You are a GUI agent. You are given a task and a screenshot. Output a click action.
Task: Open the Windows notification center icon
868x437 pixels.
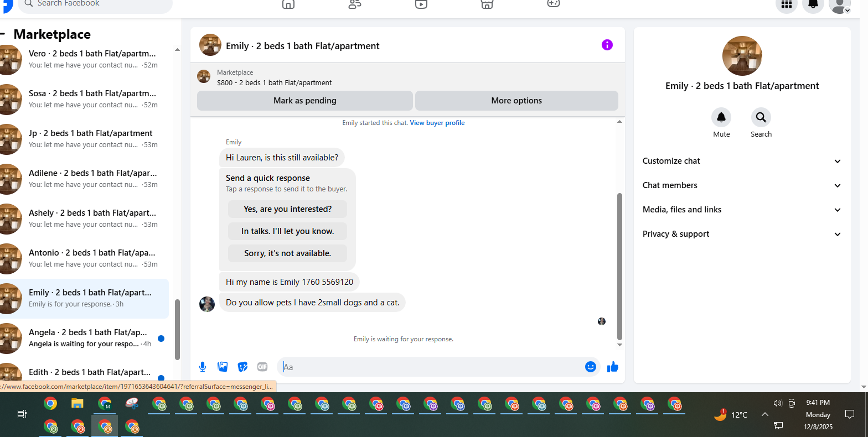point(850,414)
